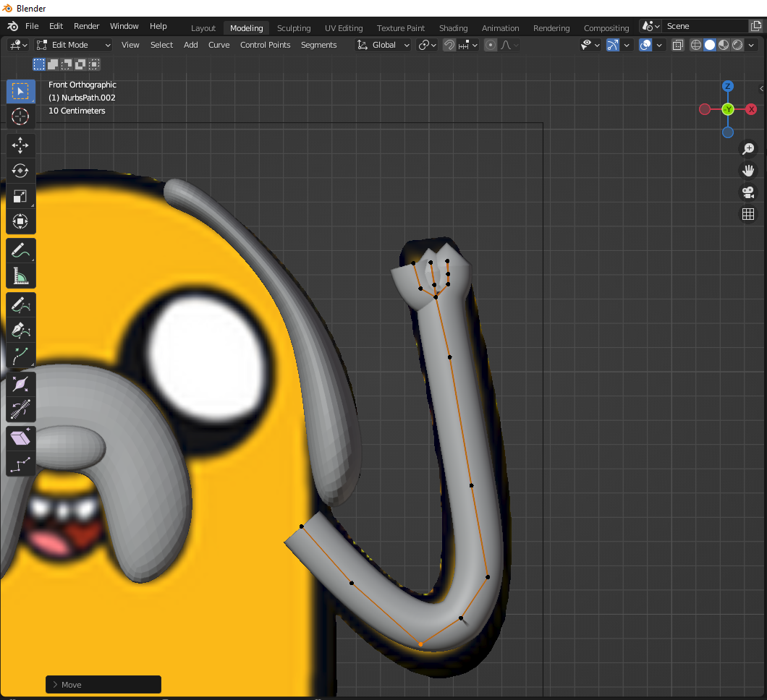Click the hand Pan view icon
This screenshot has height=700, width=767.
coord(748,171)
